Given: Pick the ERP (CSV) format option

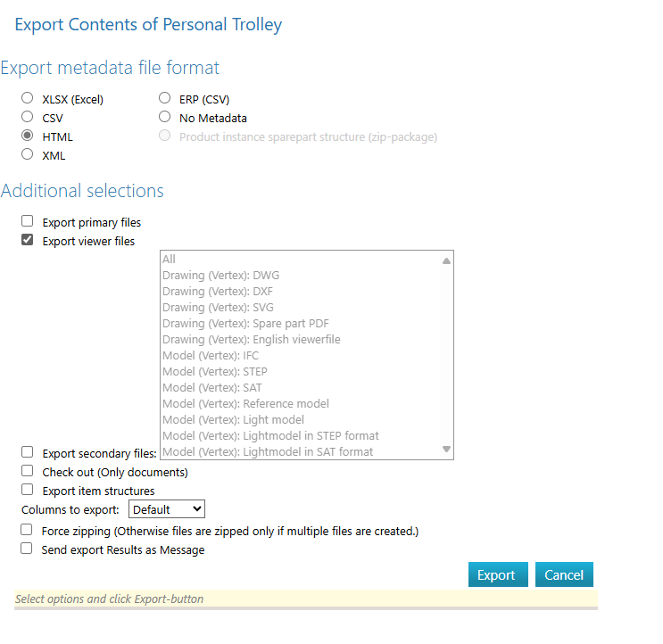Looking at the screenshot, I should click(164, 99).
